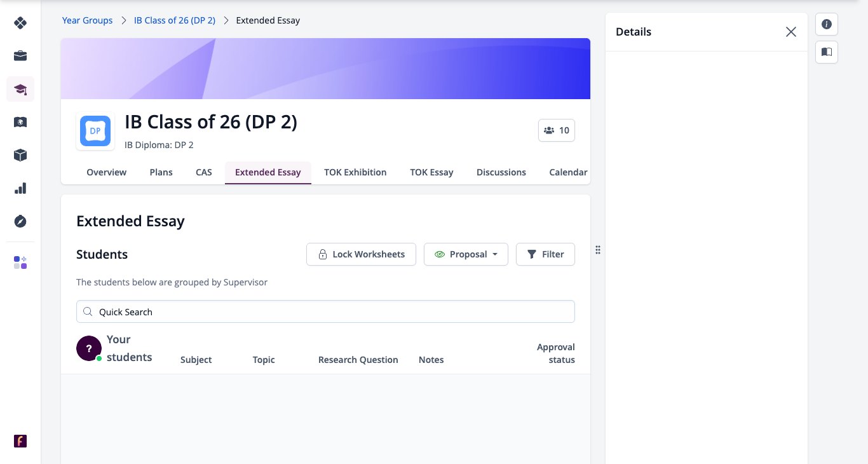Switch to the CAS tab
The width and height of the screenshot is (868, 464).
(204, 172)
